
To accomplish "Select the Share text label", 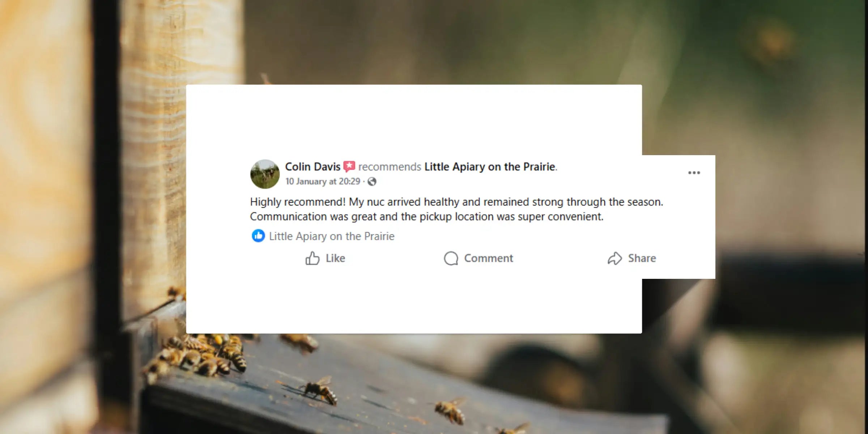I will (642, 258).
